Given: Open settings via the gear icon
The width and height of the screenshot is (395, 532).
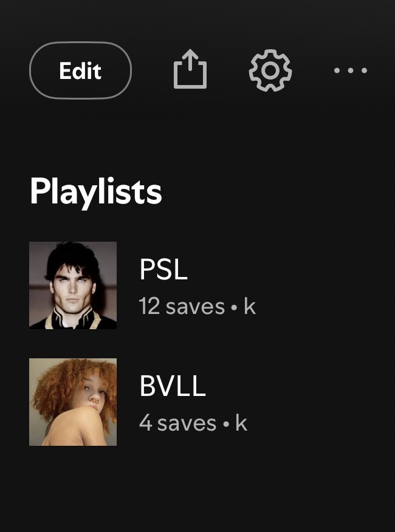Looking at the screenshot, I should point(270,70).
